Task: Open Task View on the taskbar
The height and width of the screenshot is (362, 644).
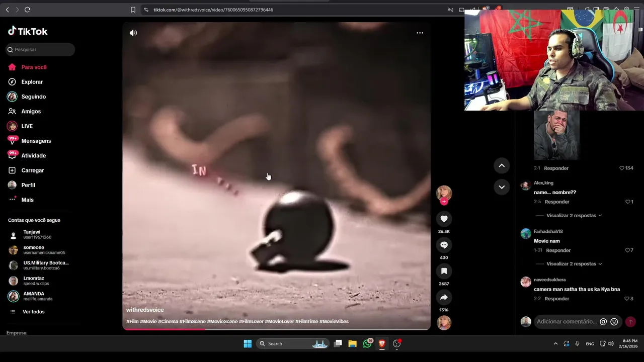Action: [x=338, y=343]
